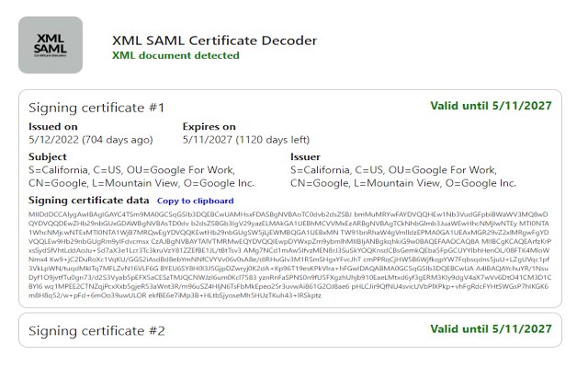588x368 pixels.
Task: Click the XML document detected status text
Action: [x=175, y=55]
